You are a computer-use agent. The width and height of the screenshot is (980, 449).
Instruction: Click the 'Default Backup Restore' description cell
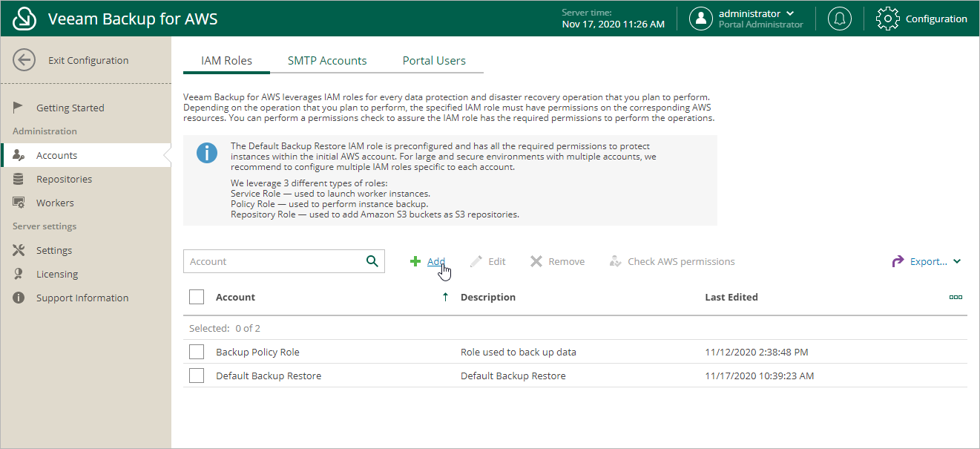tap(513, 376)
